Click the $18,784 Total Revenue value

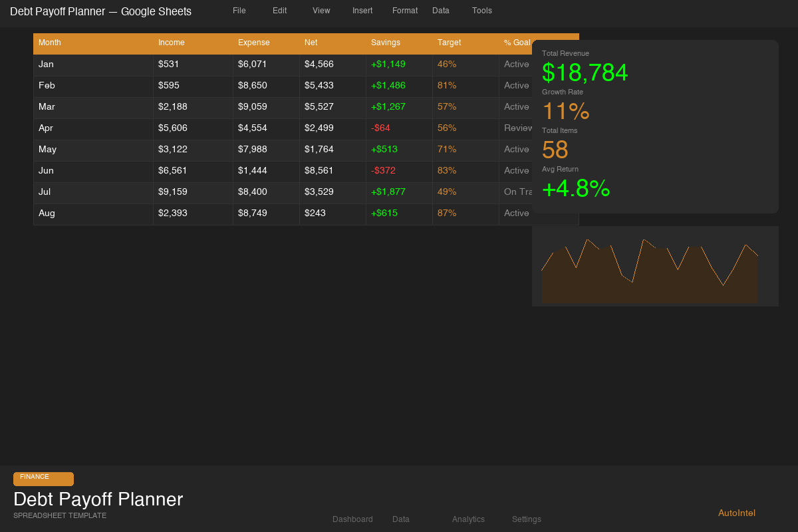click(585, 72)
